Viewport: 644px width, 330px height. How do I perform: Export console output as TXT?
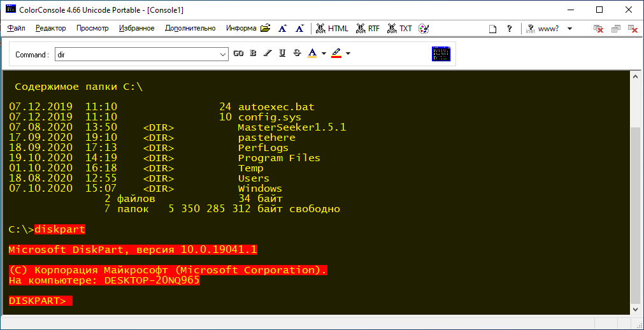pyautogui.click(x=400, y=29)
